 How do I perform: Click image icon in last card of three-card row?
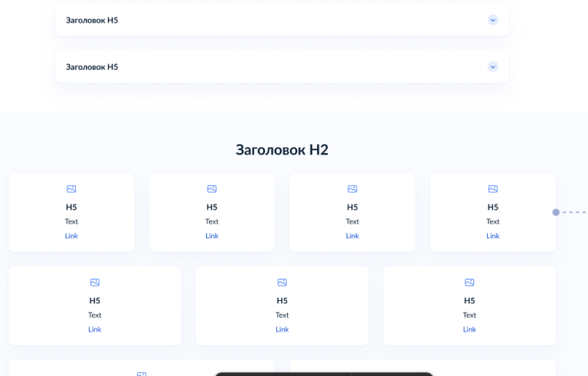coord(469,282)
